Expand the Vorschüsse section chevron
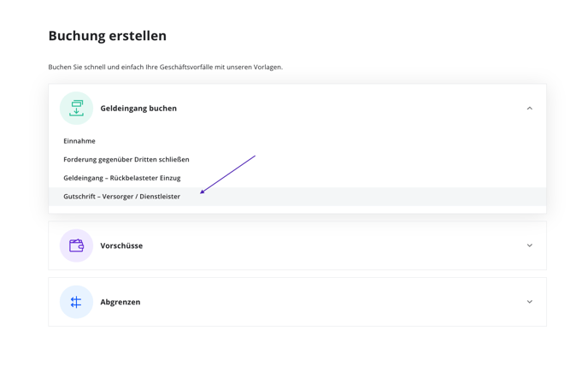Viewport: 588px width, 366px height. [x=530, y=245]
